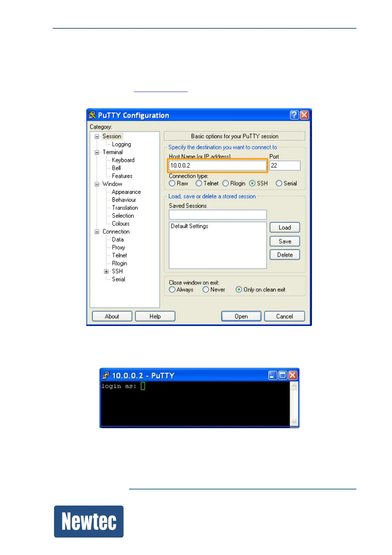The height and width of the screenshot is (555, 392).
Task: Click the Open button to connect
Action: pyautogui.click(x=241, y=316)
